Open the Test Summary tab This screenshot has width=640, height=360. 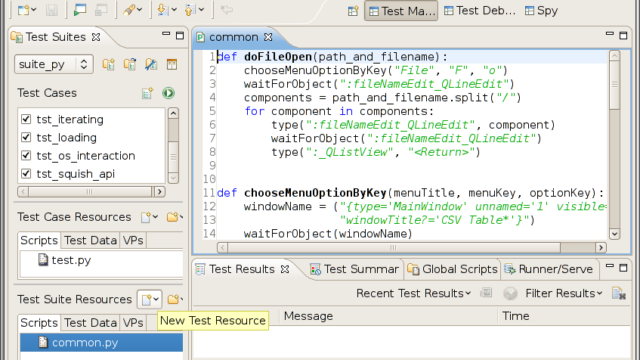click(354, 269)
